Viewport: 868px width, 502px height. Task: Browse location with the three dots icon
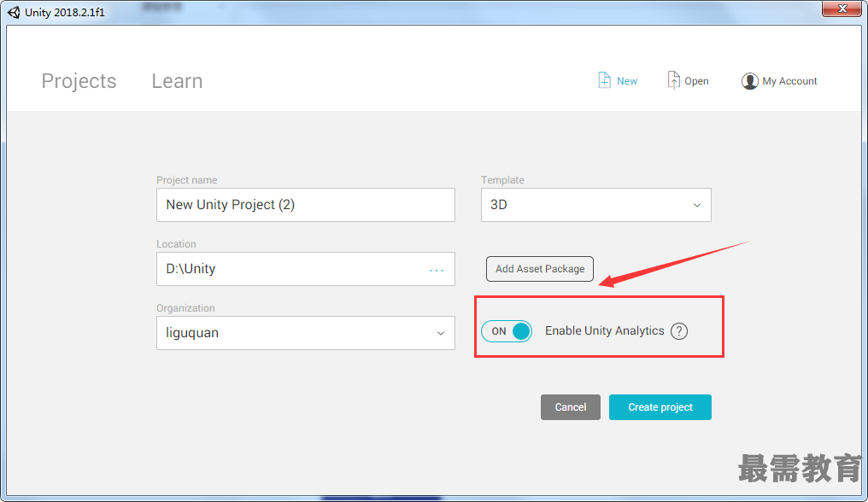tap(437, 270)
